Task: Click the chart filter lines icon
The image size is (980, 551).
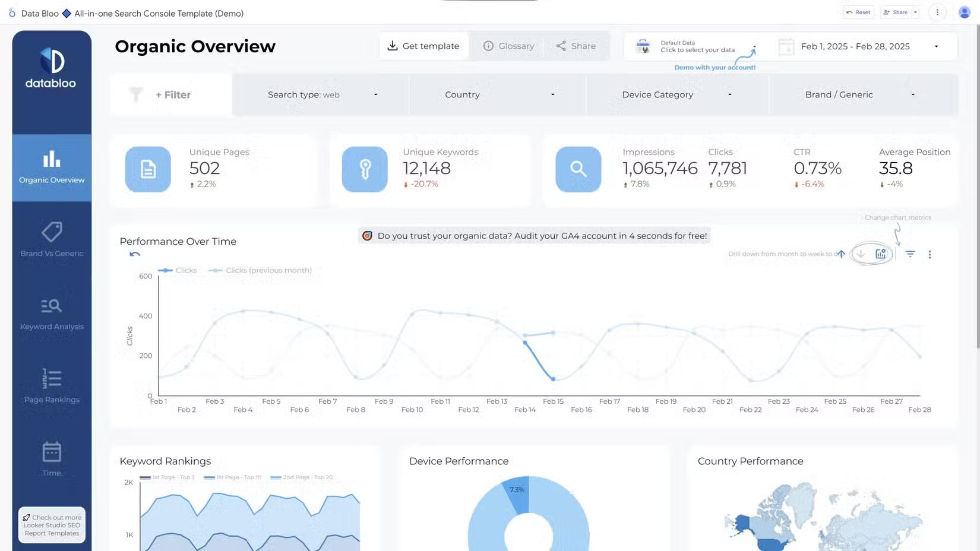Action: (910, 254)
